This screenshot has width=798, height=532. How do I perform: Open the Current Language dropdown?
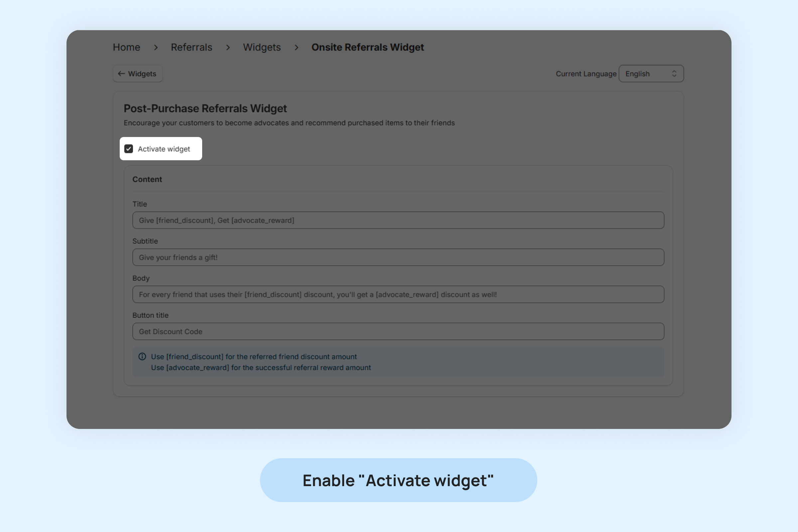click(x=650, y=73)
